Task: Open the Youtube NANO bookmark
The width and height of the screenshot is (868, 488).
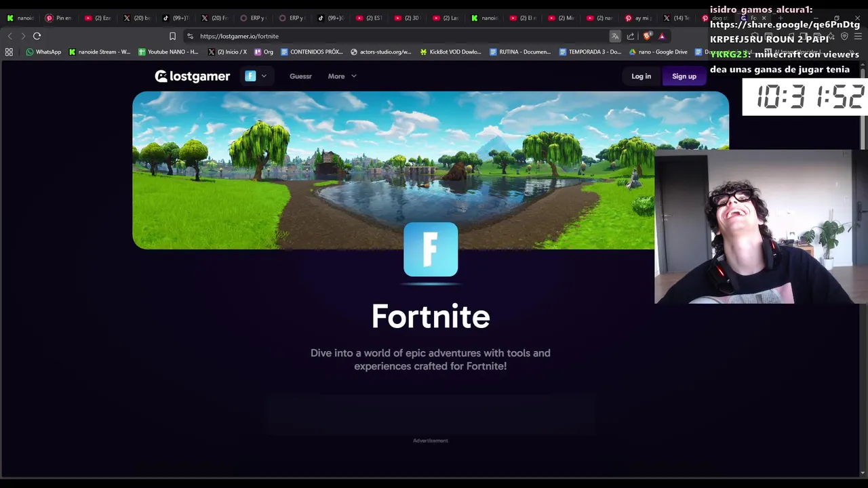Action: [168, 52]
